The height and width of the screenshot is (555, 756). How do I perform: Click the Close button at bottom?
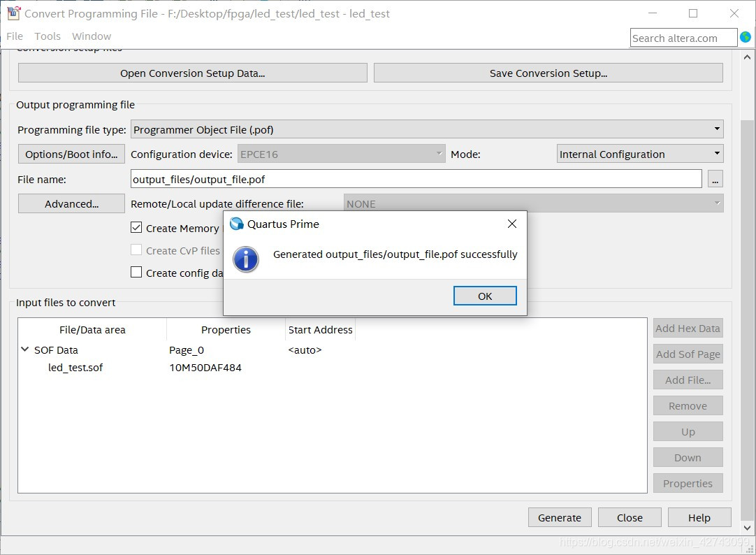[630, 518]
